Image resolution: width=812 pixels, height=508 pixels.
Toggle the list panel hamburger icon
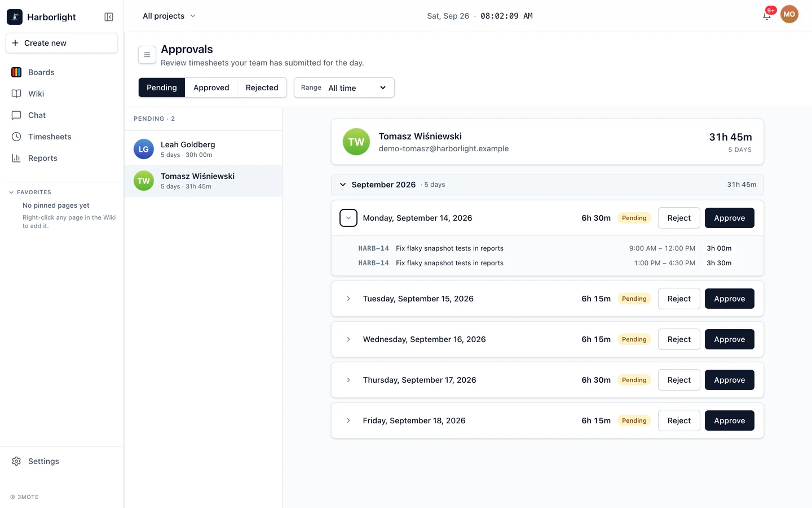point(147,55)
